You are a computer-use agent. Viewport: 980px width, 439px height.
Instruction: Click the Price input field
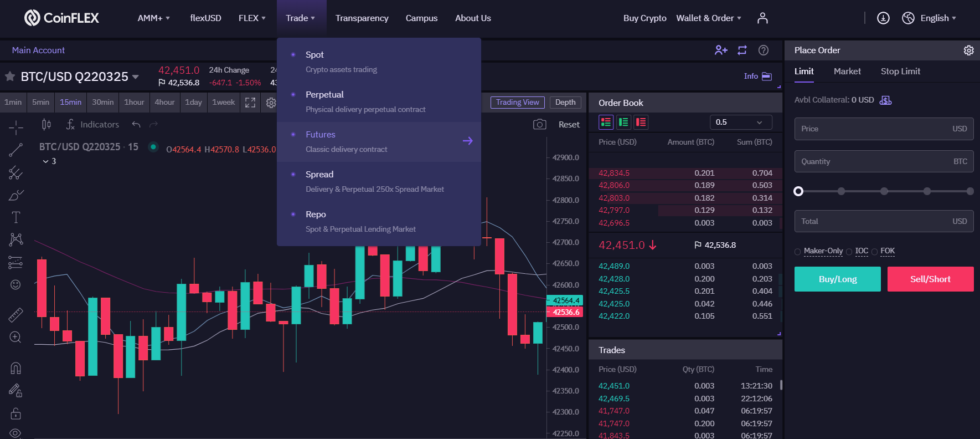click(x=875, y=129)
